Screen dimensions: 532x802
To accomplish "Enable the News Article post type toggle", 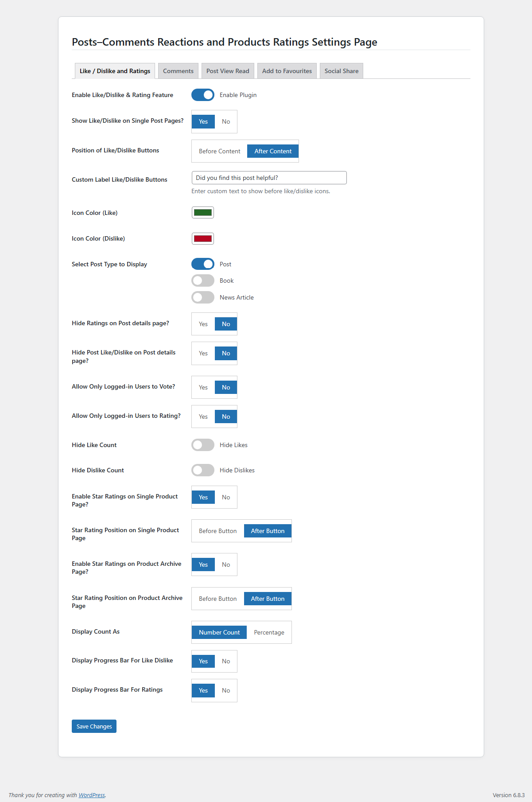I will pyautogui.click(x=203, y=297).
